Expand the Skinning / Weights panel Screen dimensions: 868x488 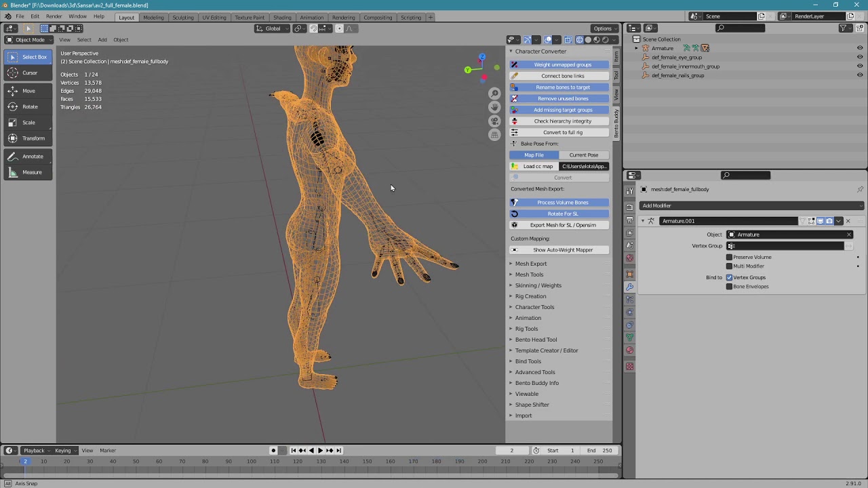(538, 285)
